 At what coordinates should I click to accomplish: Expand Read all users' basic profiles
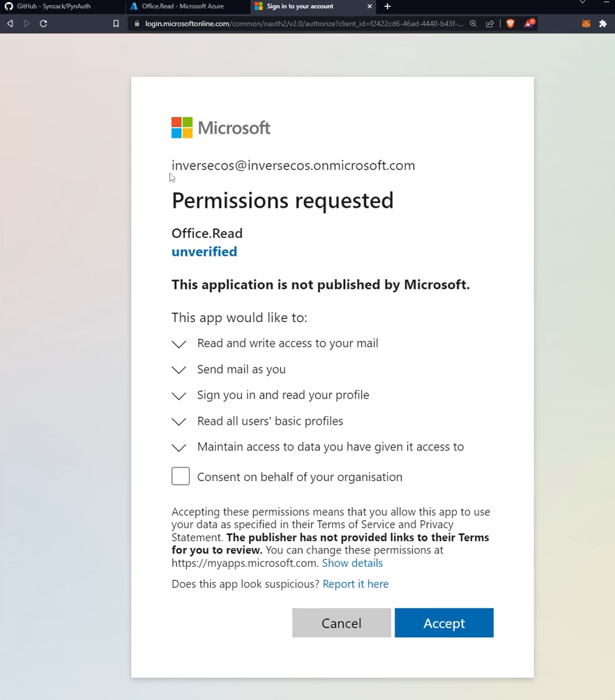point(179,421)
